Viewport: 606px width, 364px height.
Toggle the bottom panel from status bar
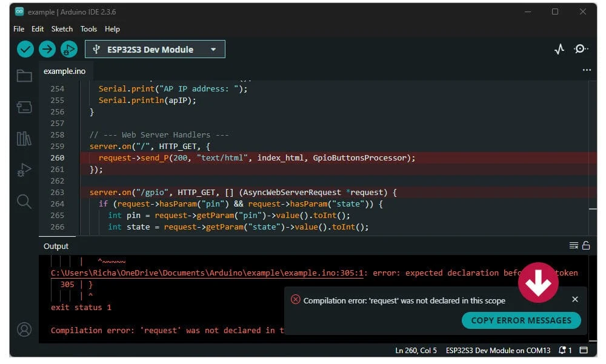[584, 351]
